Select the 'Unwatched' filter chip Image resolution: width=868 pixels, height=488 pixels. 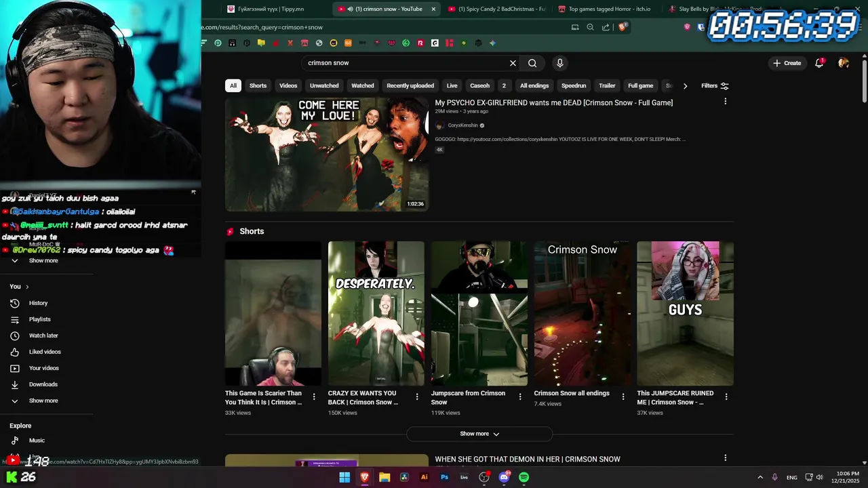click(324, 86)
